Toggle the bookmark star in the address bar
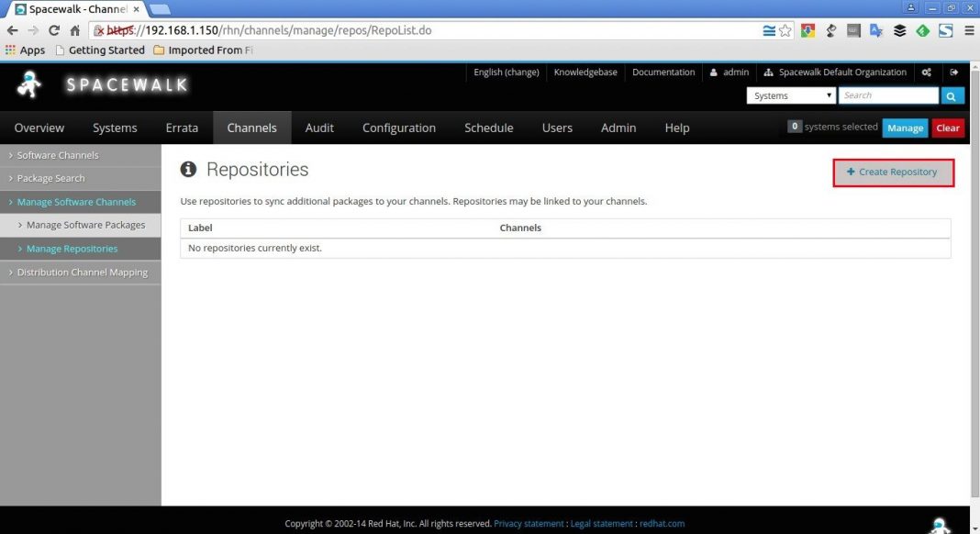Screen dimensions: 980x534 coord(785,29)
